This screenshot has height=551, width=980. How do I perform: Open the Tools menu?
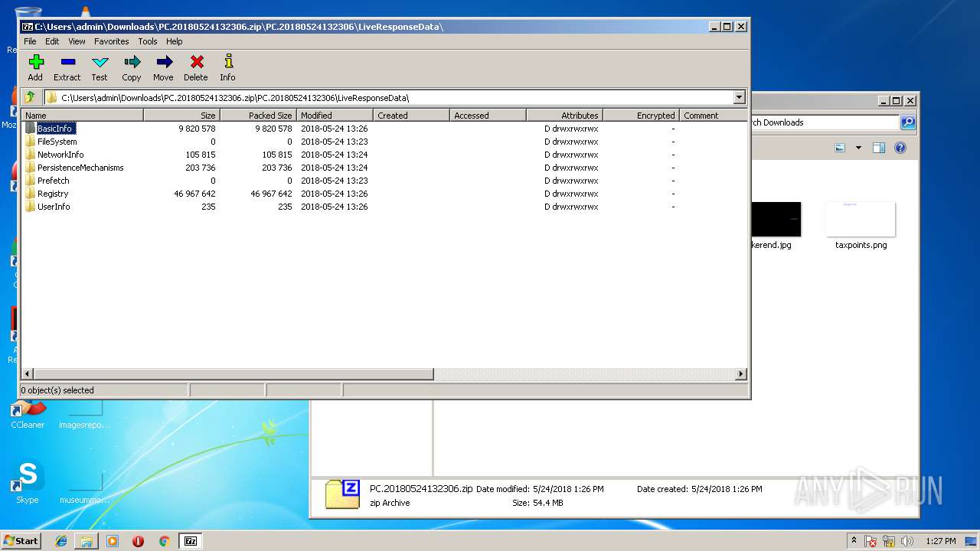click(148, 41)
